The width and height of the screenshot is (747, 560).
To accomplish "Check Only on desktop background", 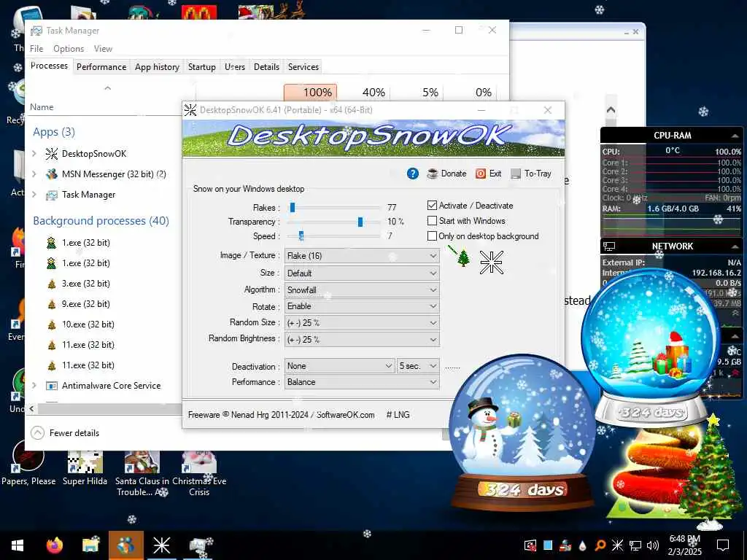I will pyautogui.click(x=432, y=236).
